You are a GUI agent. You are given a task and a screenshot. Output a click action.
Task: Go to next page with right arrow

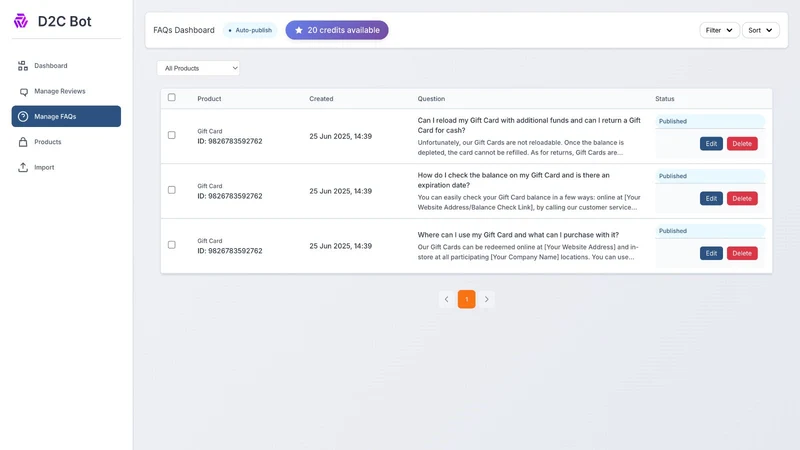(x=486, y=299)
